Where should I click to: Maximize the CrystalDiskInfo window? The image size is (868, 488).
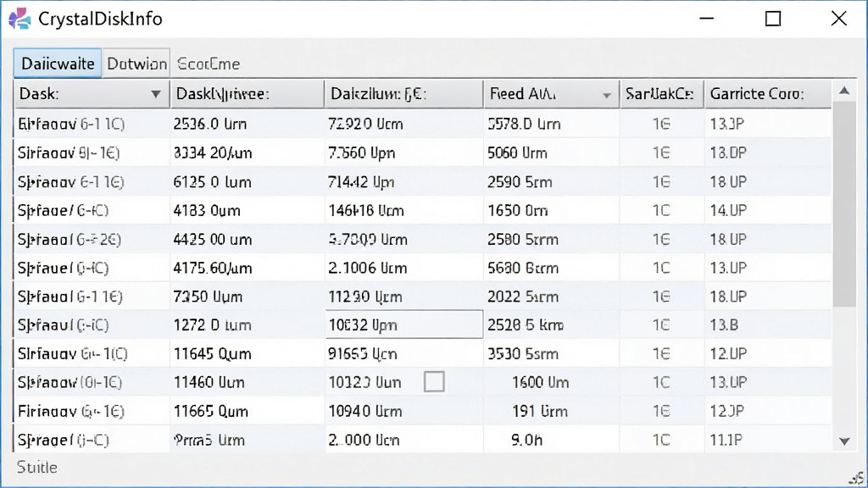coord(773,19)
